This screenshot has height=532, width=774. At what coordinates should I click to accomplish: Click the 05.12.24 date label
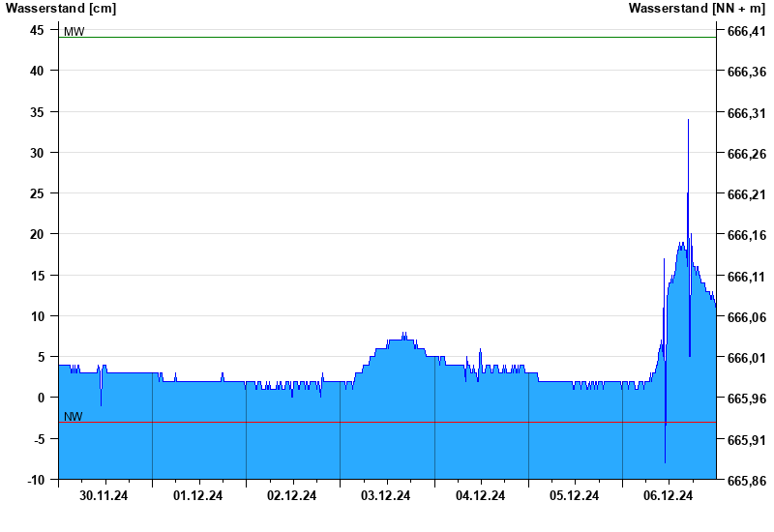575,495
